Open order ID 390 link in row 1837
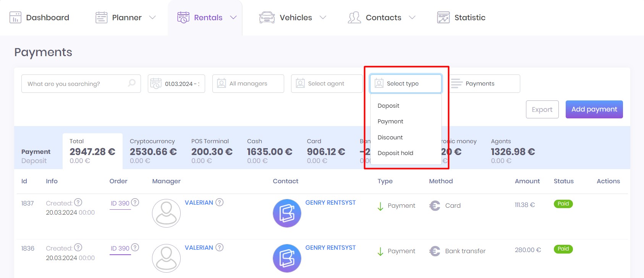Viewport: 644px width, 278px height. point(120,204)
